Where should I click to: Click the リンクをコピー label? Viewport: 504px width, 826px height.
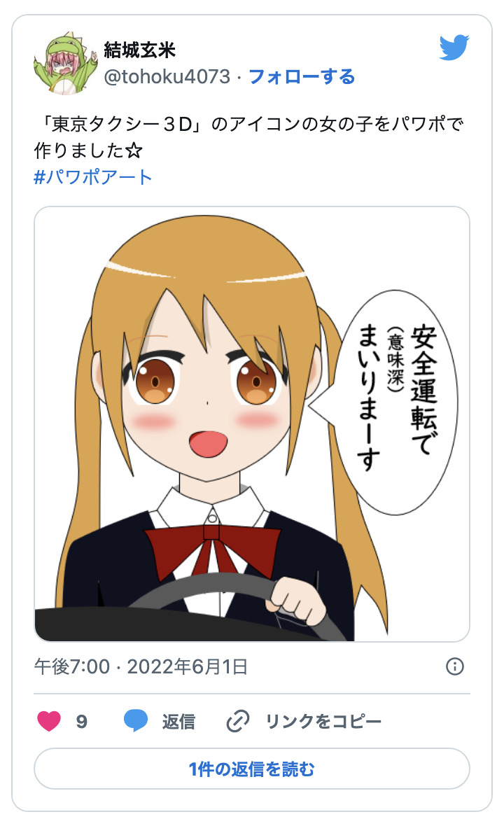tap(323, 721)
